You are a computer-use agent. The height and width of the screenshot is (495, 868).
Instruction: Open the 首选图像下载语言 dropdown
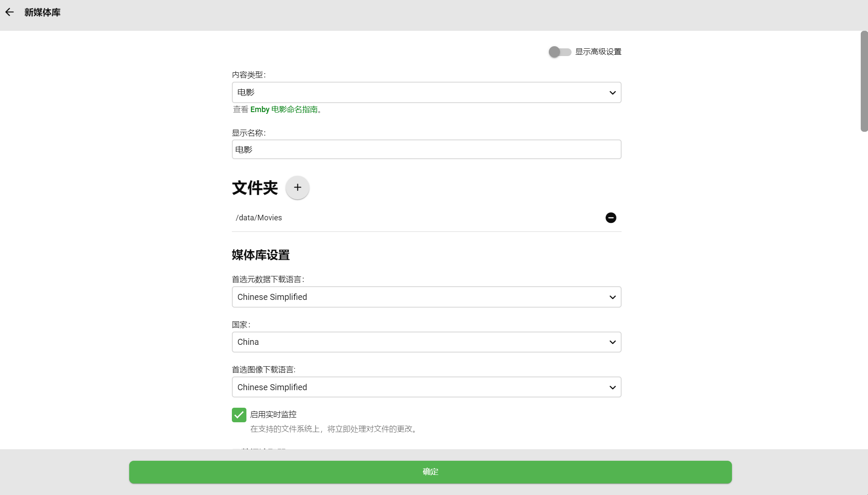(x=427, y=387)
